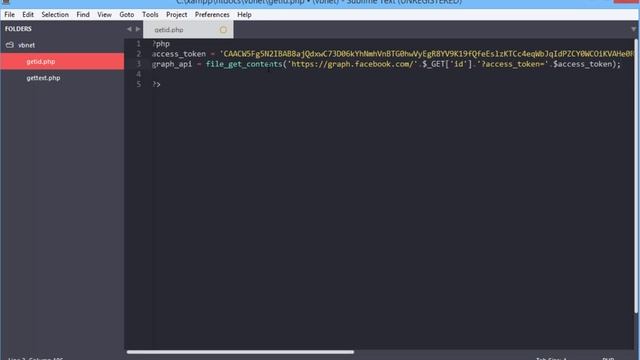Click the next tab right arrow
640x360 pixels.
(x=138, y=29)
